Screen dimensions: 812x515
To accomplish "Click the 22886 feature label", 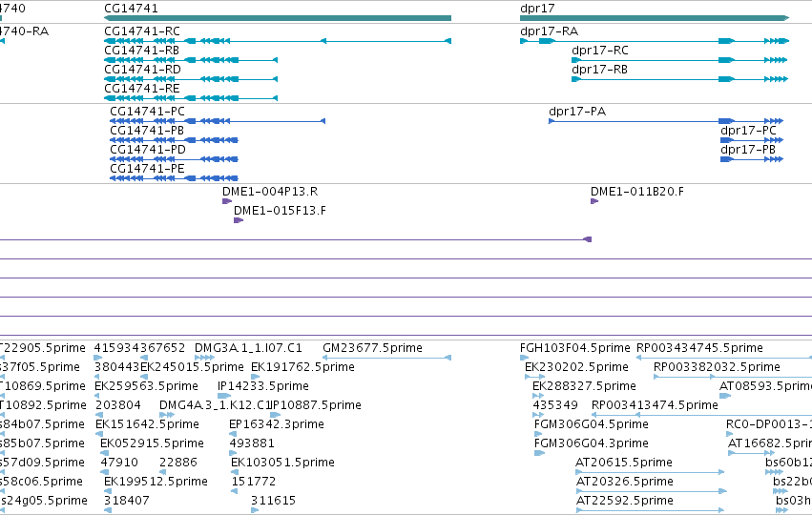I will point(178,463).
